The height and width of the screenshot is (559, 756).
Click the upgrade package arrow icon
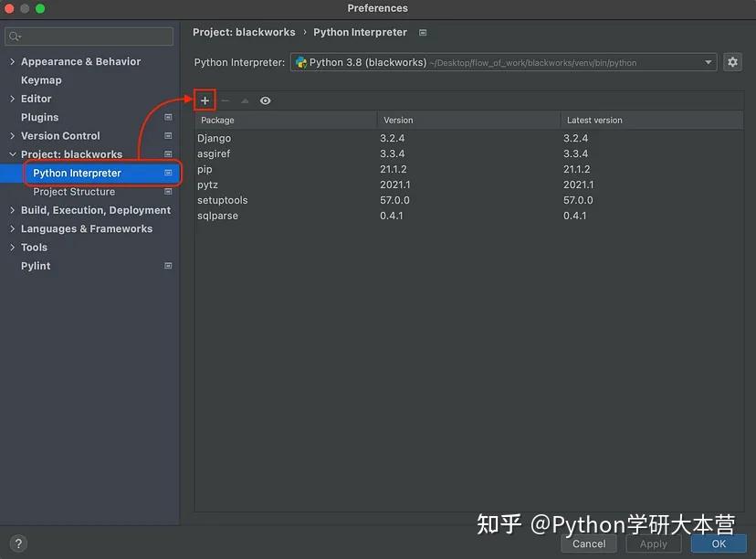(244, 100)
